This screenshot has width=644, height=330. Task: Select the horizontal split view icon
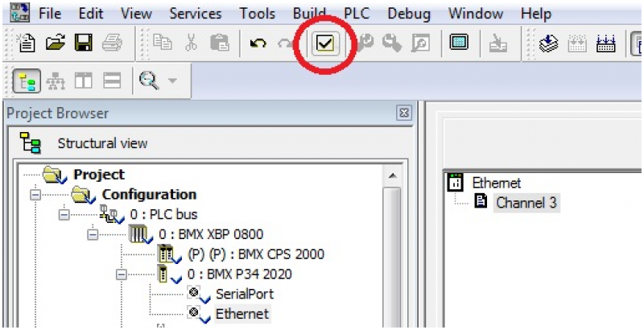tap(112, 80)
